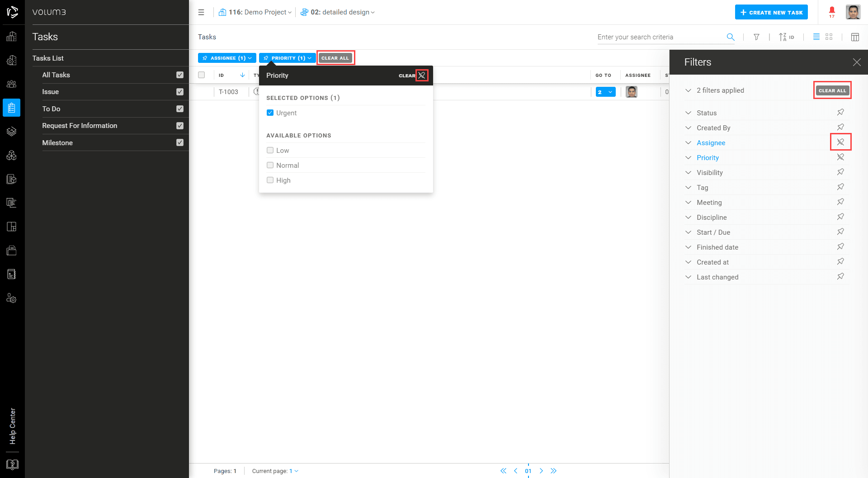Open the column settings table icon
The image size is (868, 478).
point(855,37)
